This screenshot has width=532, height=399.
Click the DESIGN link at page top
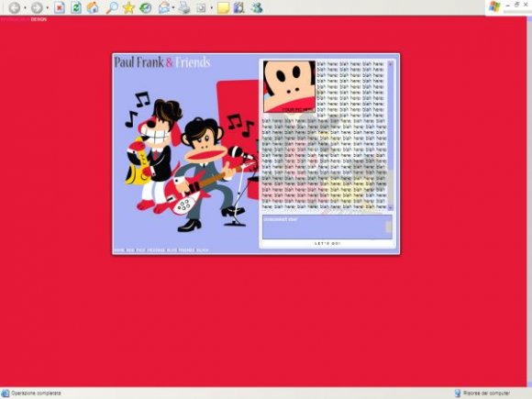point(39,19)
